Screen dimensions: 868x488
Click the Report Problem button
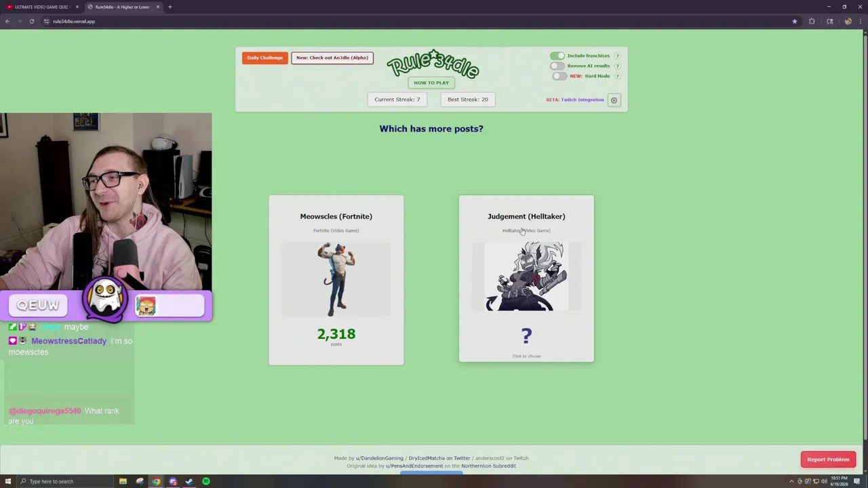(828, 460)
